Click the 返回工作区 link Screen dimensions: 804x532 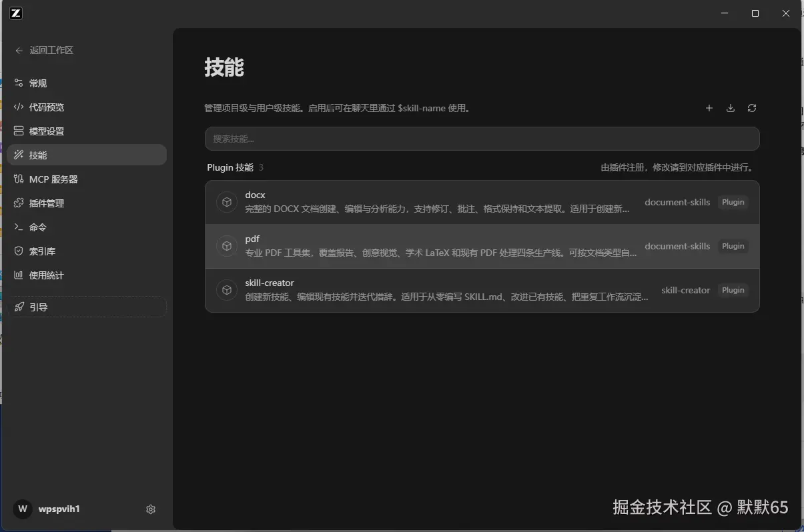point(51,51)
